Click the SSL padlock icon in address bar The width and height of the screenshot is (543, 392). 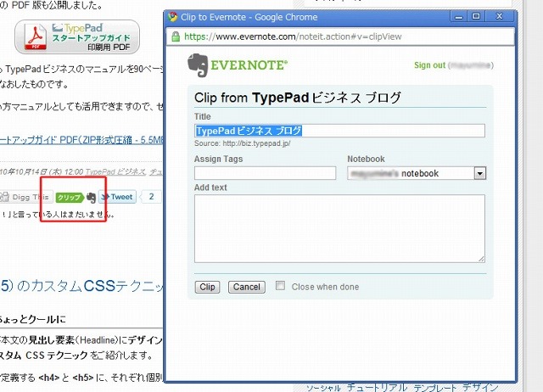pyautogui.click(x=176, y=36)
